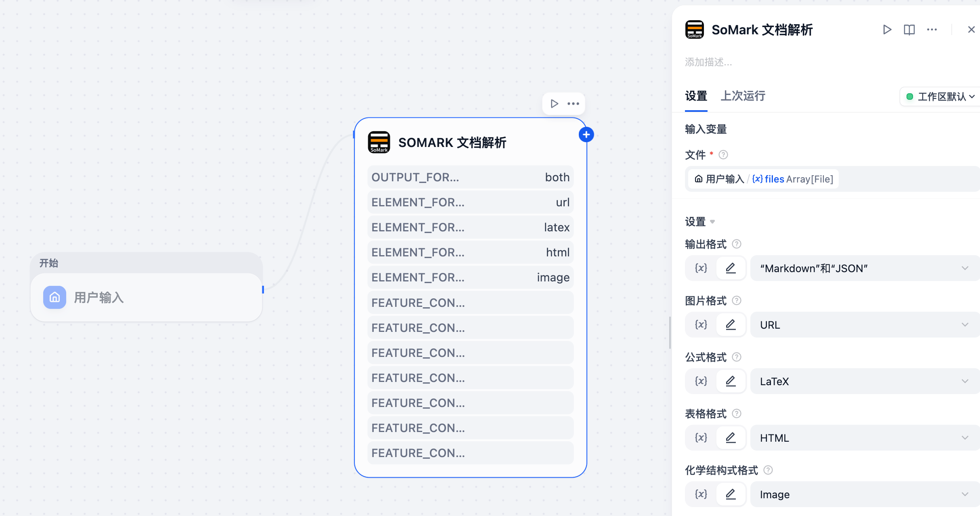Open the 输出格式 dropdown showing Markdown和JSON
The height and width of the screenshot is (516, 980).
(x=865, y=268)
